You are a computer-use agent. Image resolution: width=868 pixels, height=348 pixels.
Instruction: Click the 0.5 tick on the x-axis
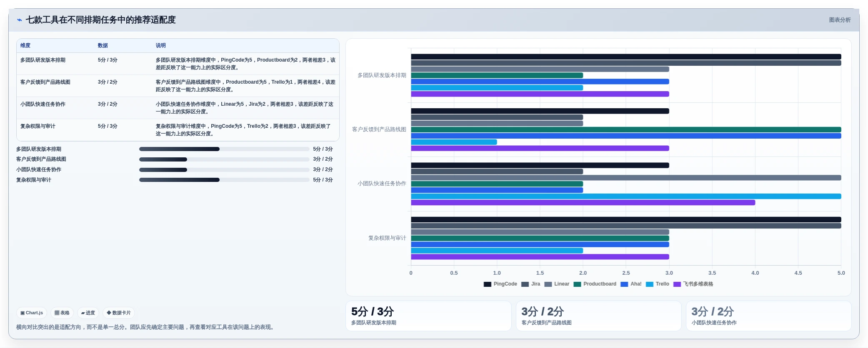[454, 273]
